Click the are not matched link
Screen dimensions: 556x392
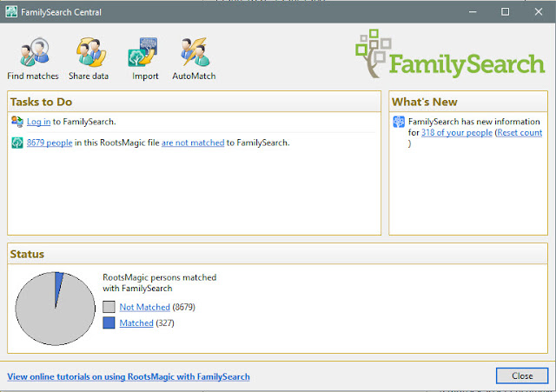click(193, 143)
